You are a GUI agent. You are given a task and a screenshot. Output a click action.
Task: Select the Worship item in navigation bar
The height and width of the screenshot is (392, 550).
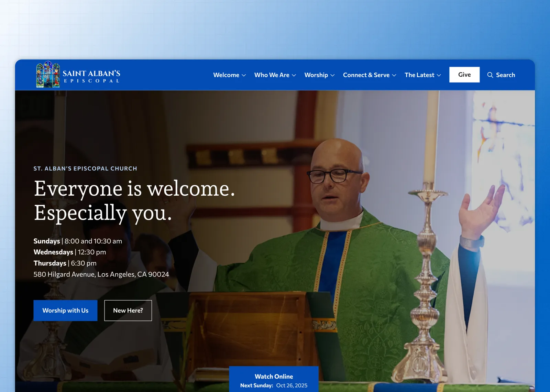[316, 75]
